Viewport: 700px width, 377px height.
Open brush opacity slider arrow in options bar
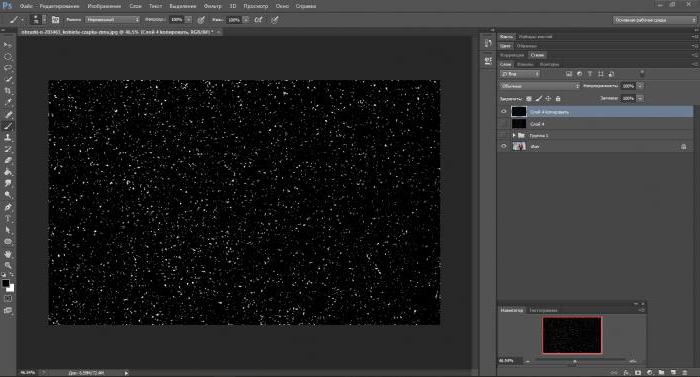pyautogui.click(x=189, y=20)
